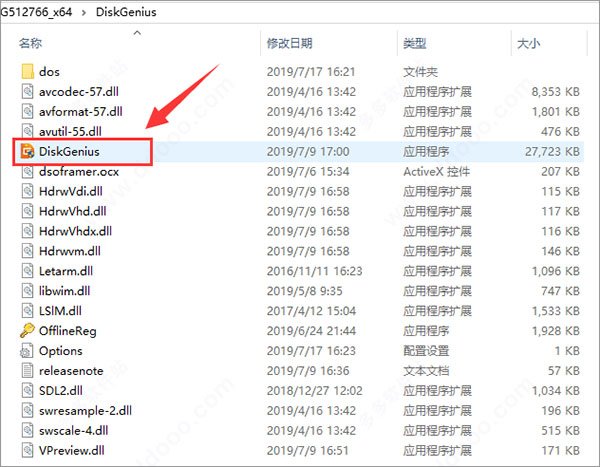Select the file name HdrwVhd.dll

coord(73,211)
